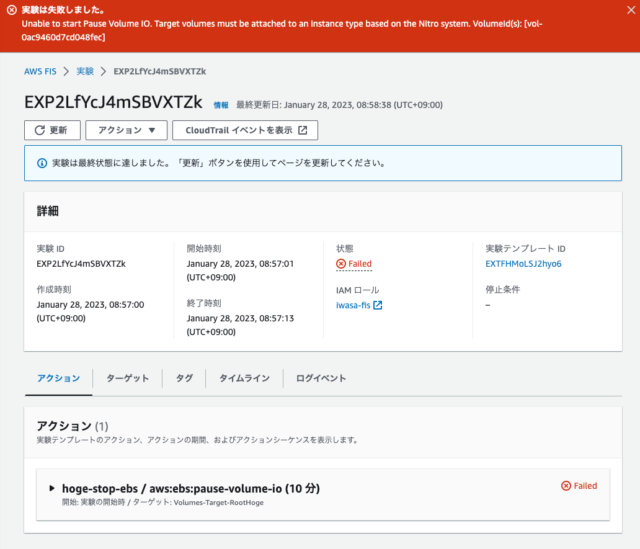Open AWS FIS breadcrumb link
The width and height of the screenshot is (640, 549).
tap(40, 71)
